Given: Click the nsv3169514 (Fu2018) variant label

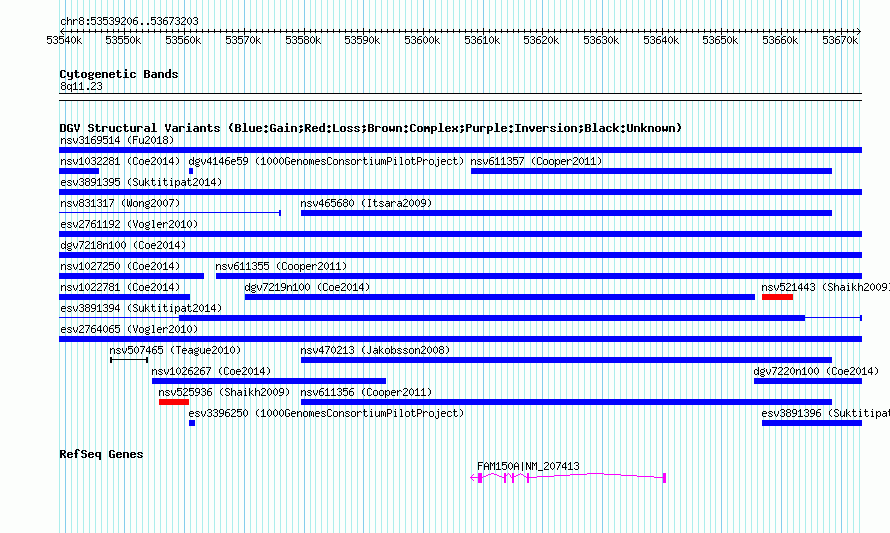Looking at the screenshot, I should (117, 140).
